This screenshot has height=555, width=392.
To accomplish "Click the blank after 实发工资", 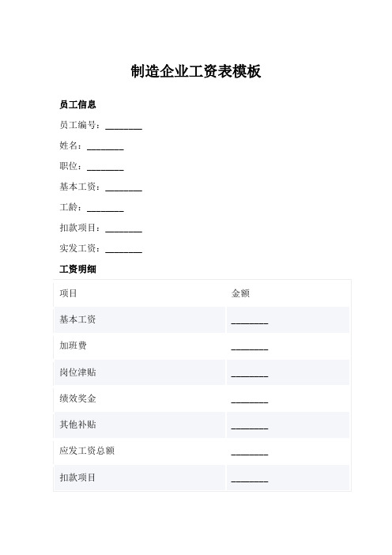I will 124,249.
